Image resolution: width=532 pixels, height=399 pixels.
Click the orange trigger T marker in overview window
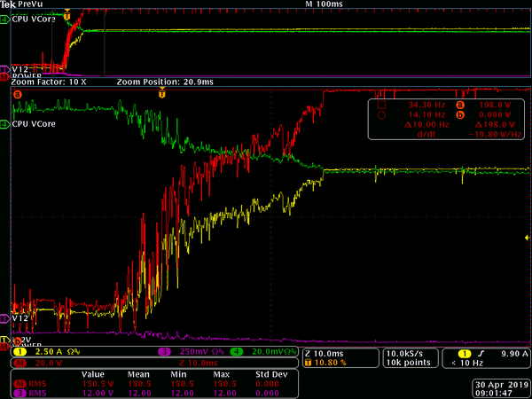(x=67, y=15)
